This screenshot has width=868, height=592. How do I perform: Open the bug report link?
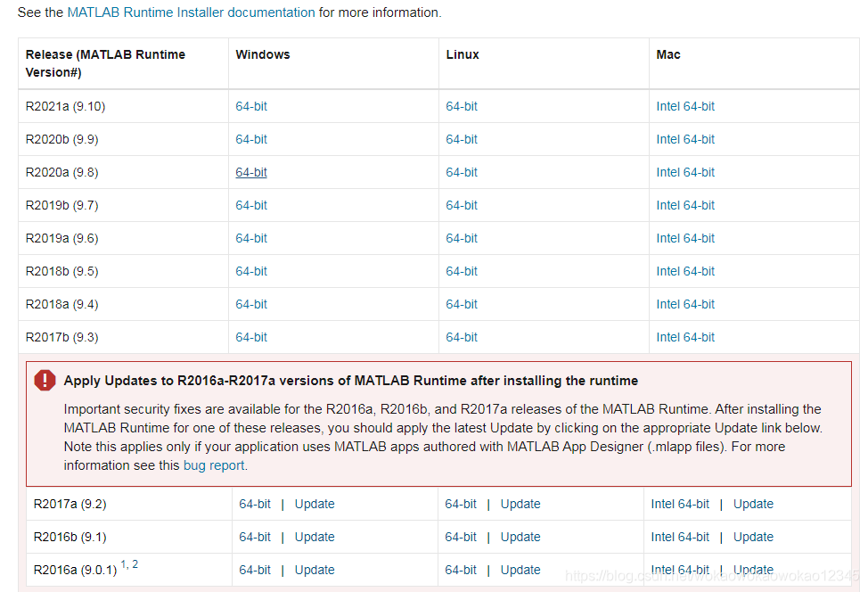(x=214, y=465)
